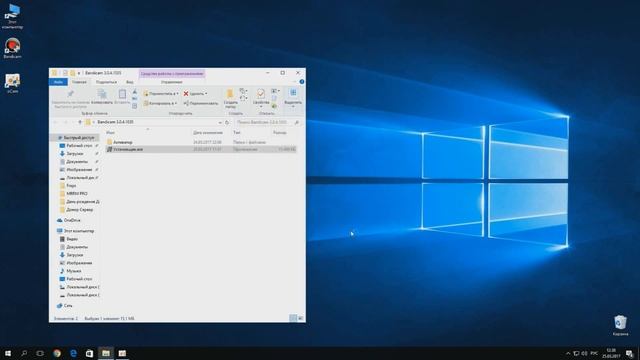Select the Корзина desktop icon
Image resolution: width=640 pixels, height=360 pixels.
click(620, 325)
